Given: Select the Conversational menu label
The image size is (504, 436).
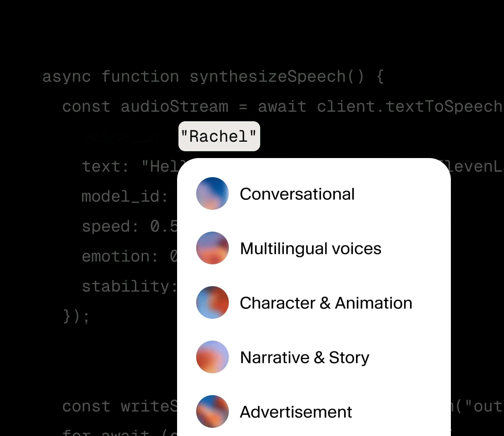Looking at the screenshot, I should 297,194.
